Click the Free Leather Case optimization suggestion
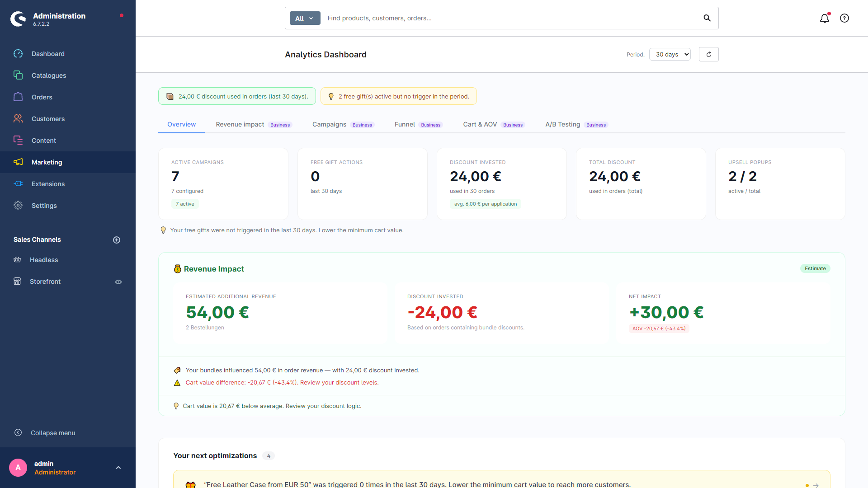This screenshot has width=868, height=488. pos(502,480)
